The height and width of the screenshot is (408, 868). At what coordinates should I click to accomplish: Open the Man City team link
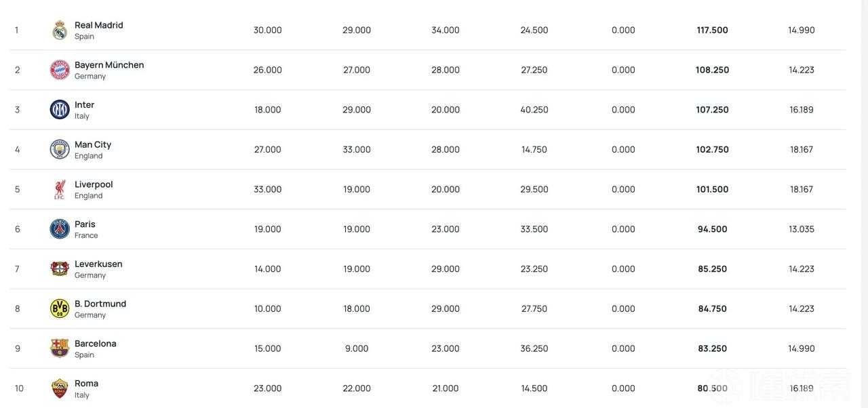click(93, 144)
